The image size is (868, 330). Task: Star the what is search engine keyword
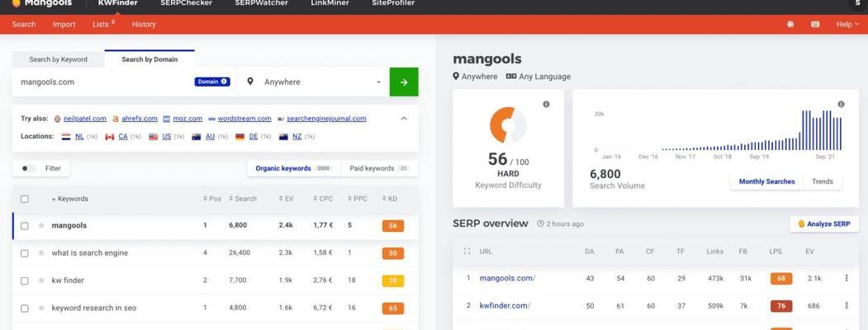[x=41, y=253]
